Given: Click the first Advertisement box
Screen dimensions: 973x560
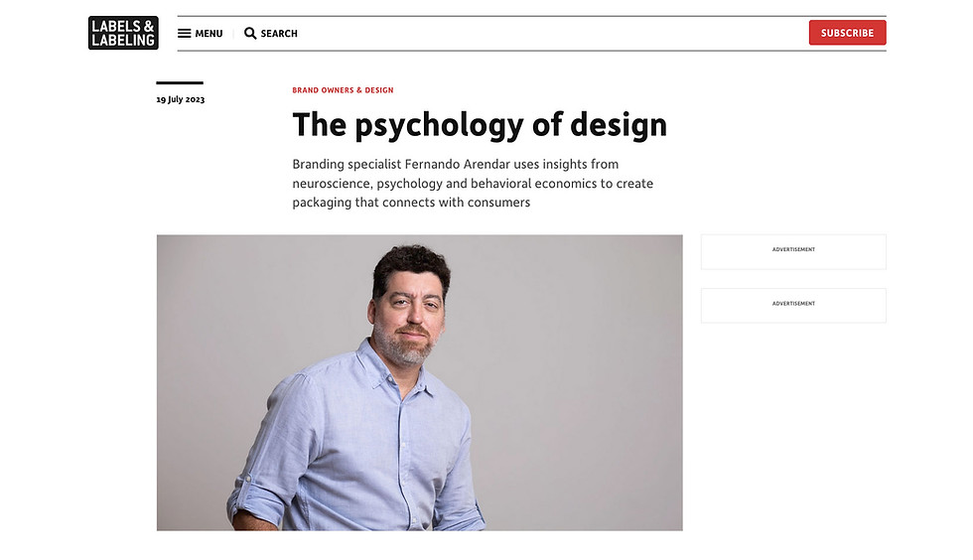Looking at the screenshot, I should (793, 252).
